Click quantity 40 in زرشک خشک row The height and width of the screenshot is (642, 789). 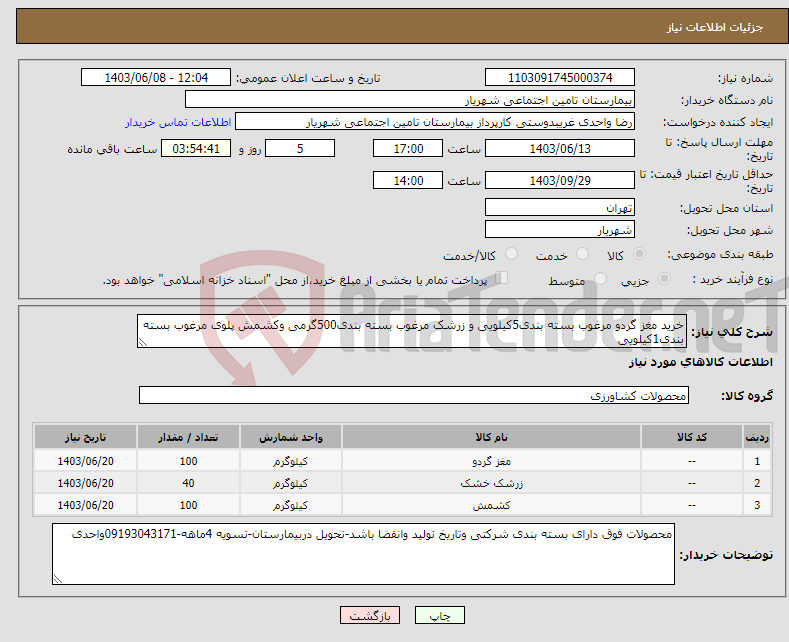point(188,483)
